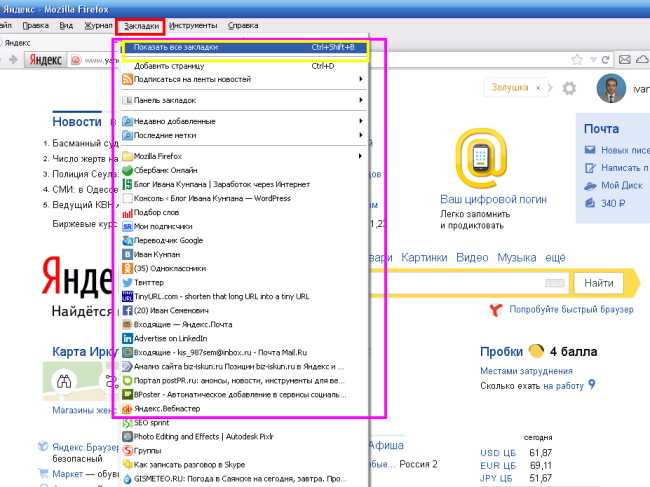Click the Яндекс toolbar button

(x=45, y=60)
